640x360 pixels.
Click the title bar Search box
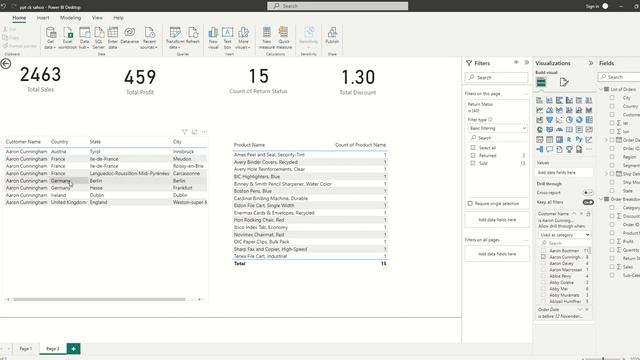point(338,6)
